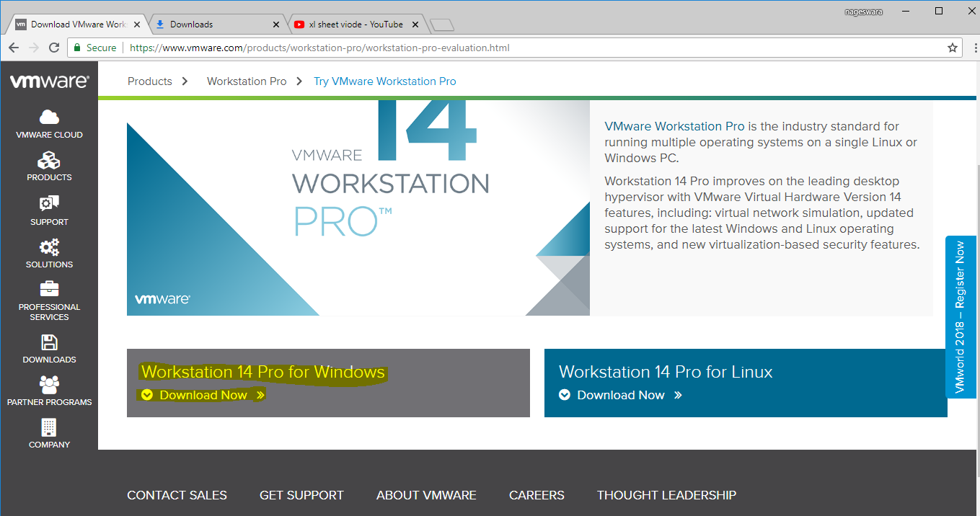Open the Solutions gears icon

point(49,247)
